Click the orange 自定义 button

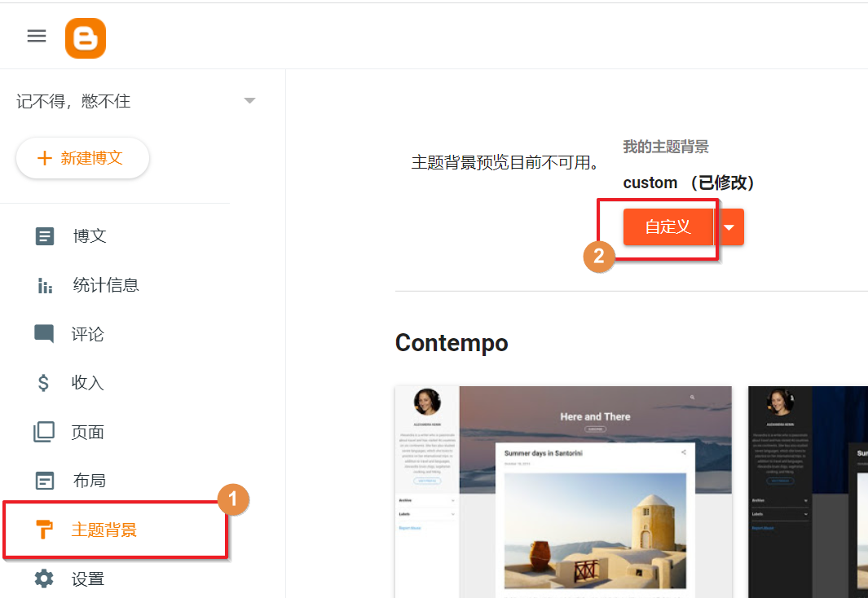click(x=668, y=227)
